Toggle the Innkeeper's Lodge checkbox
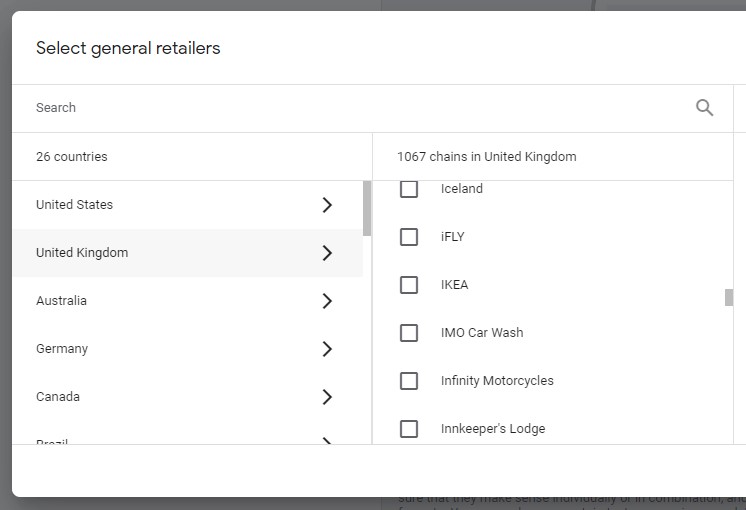 pyautogui.click(x=409, y=429)
